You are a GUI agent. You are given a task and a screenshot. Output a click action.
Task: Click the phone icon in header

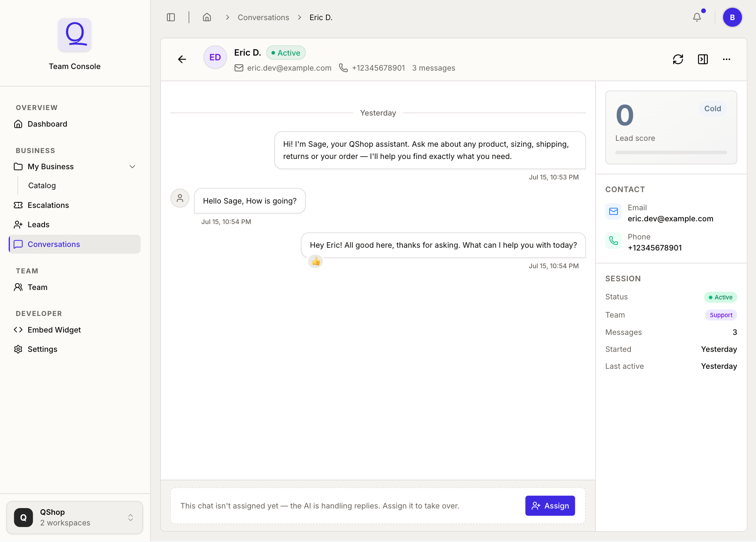[343, 68]
